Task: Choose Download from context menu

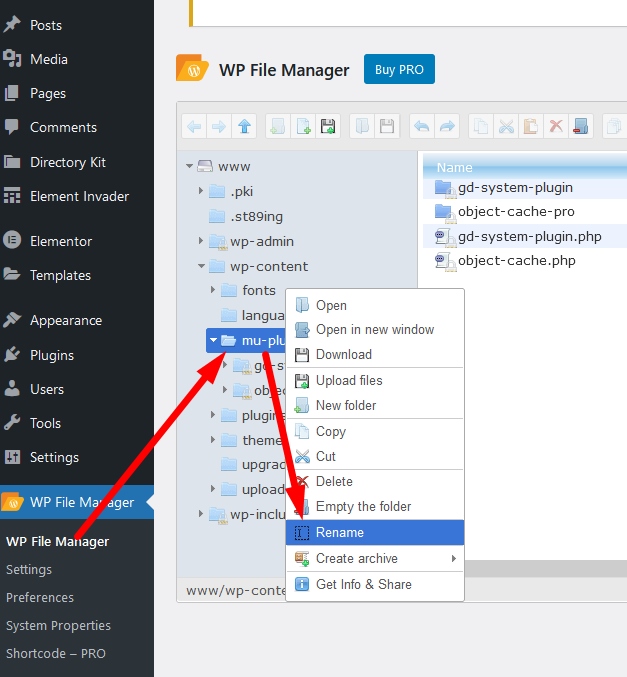Action: pos(375,354)
